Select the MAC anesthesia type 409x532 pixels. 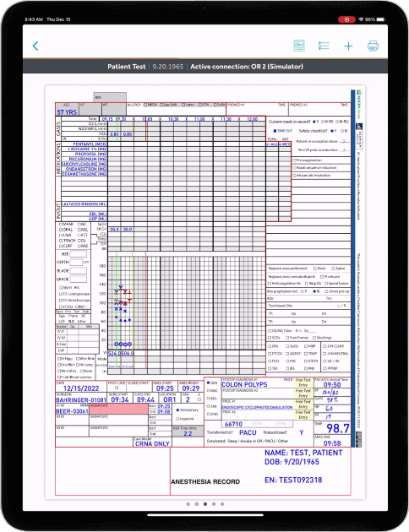pyautogui.click(x=209, y=390)
